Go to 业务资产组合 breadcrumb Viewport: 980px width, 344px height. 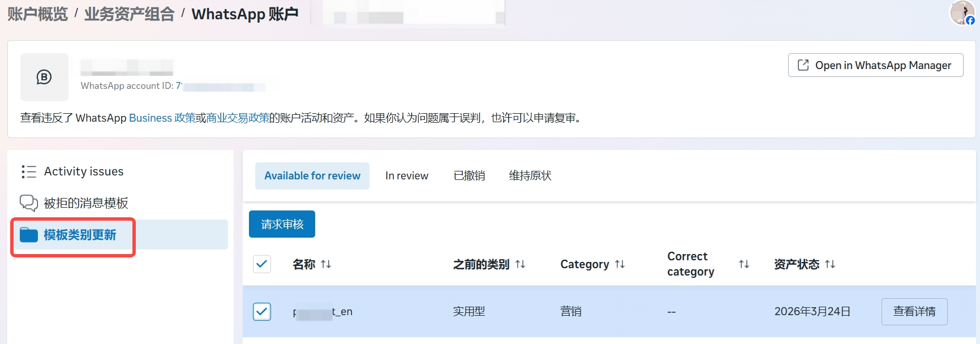(x=129, y=14)
